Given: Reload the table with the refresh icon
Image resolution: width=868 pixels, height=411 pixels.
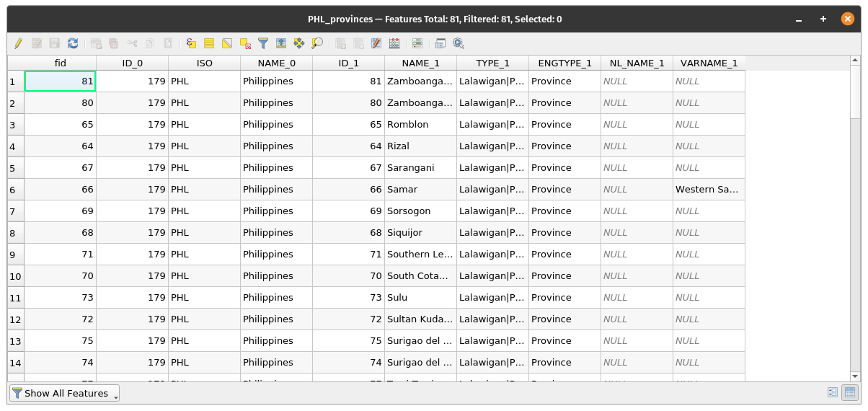Looking at the screenshot, I should pyautogui.click(x=73, y=43).
